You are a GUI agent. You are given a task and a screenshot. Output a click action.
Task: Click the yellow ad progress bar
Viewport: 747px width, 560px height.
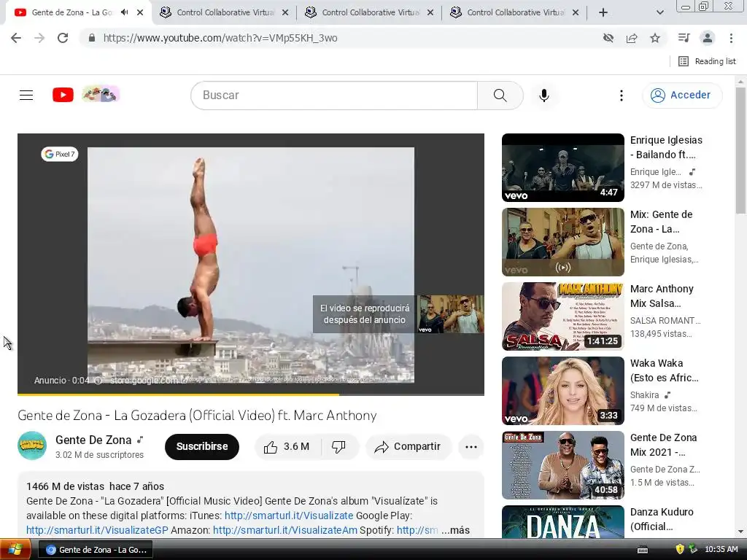click(178, 394)
